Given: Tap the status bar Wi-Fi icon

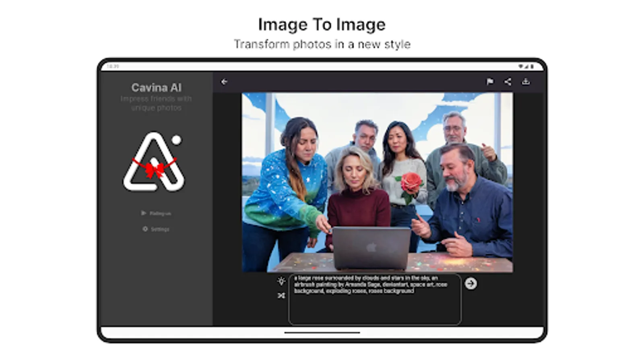Looking at the screenshot, I should tap(520, 66).
